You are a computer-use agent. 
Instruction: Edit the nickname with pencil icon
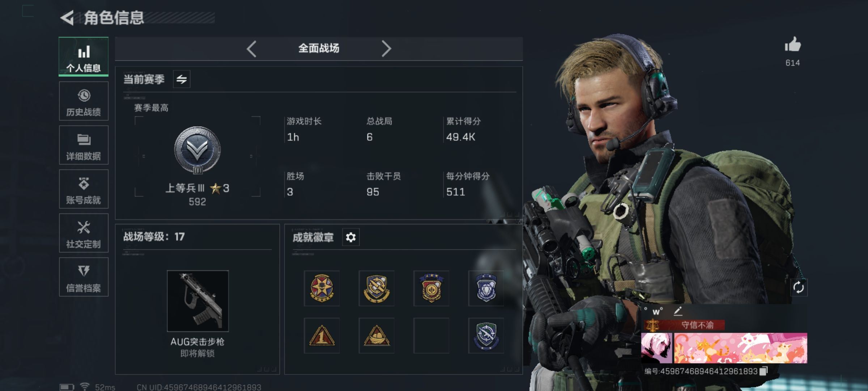(678, 311)
